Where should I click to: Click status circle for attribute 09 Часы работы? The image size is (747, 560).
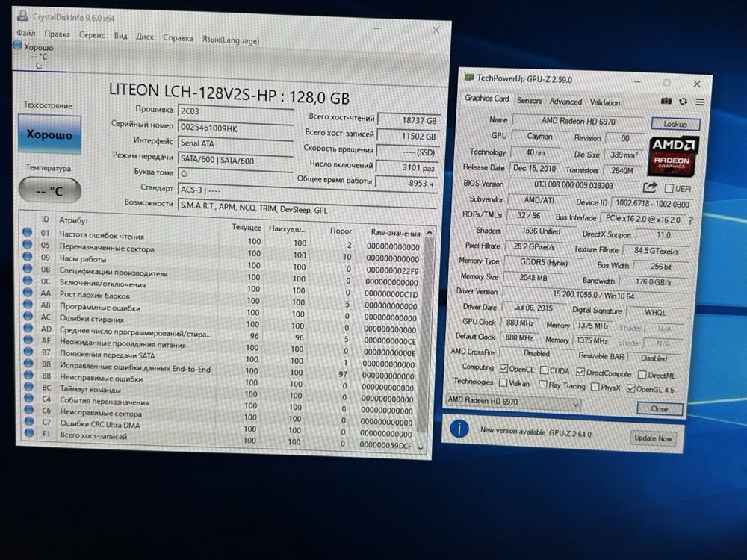pos(28,256)
